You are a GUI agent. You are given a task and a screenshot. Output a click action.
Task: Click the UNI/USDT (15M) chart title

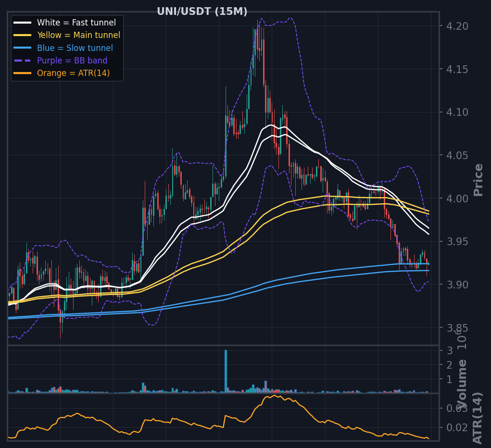coord(202,12)
